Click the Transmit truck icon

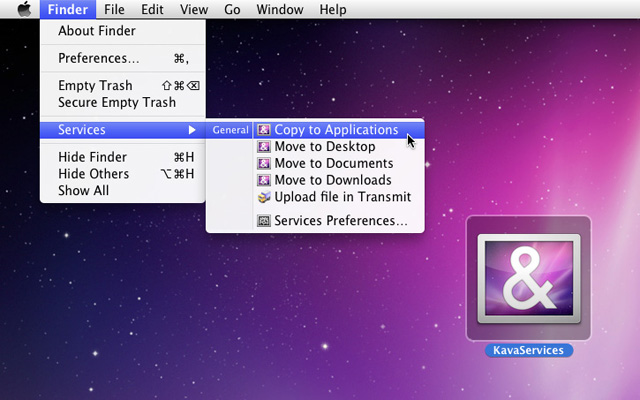click(x=264, y=198)
